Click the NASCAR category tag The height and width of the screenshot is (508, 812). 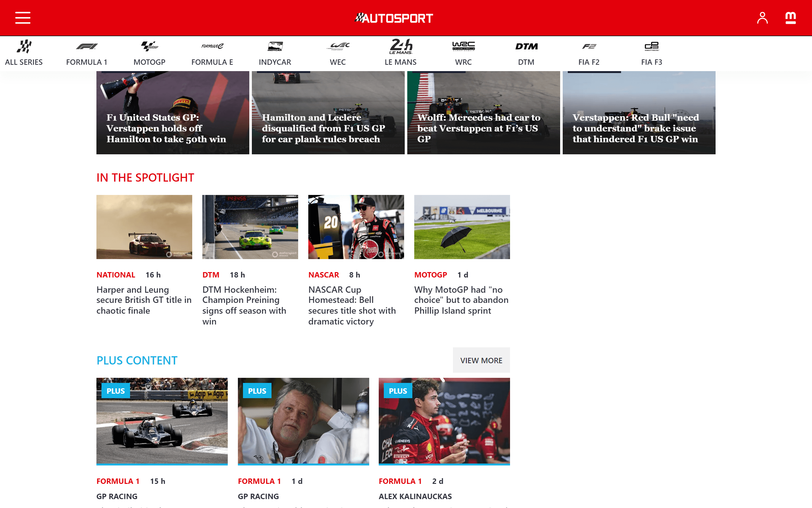tap(324, 275)
